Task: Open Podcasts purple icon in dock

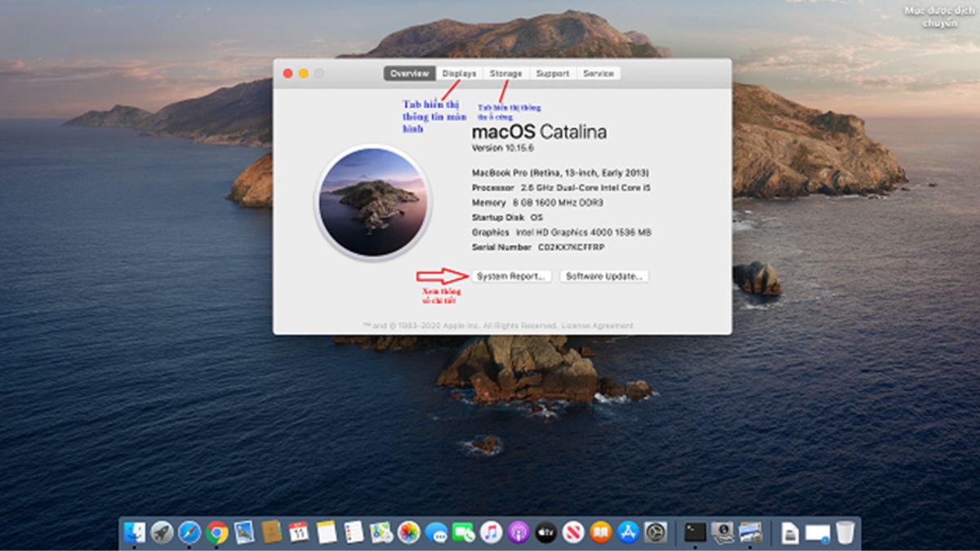Action: 519,533
